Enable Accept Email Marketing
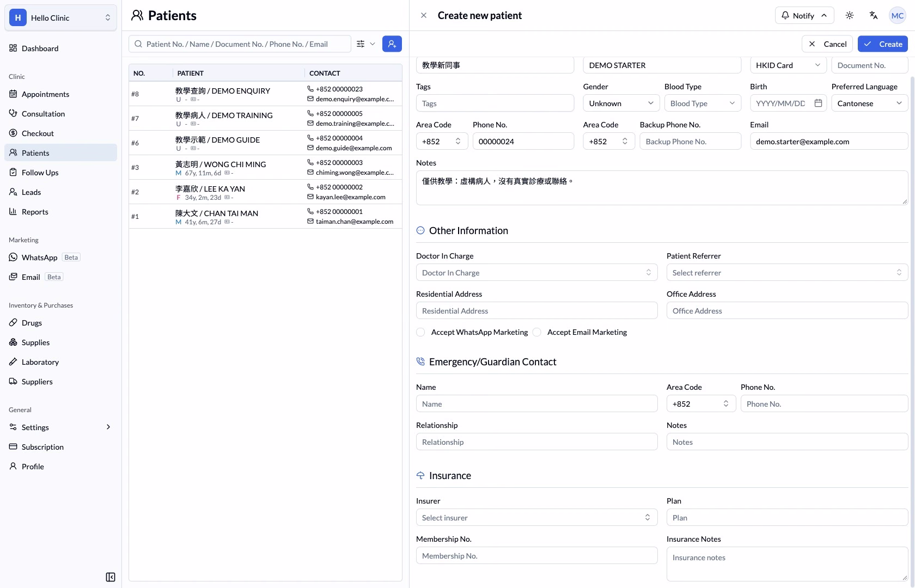This screenshot has width=915, height=588. [536, 332]
